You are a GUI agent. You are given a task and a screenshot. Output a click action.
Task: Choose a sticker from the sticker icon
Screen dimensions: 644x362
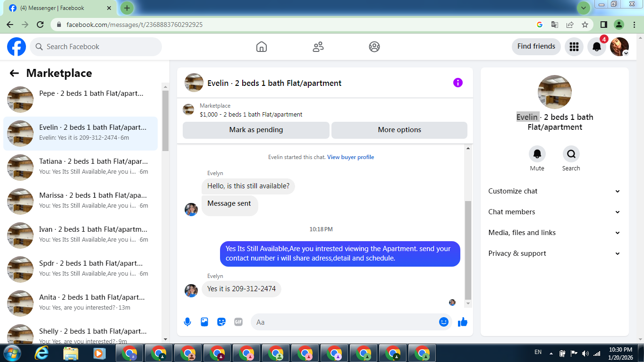[x=221, y=322]
